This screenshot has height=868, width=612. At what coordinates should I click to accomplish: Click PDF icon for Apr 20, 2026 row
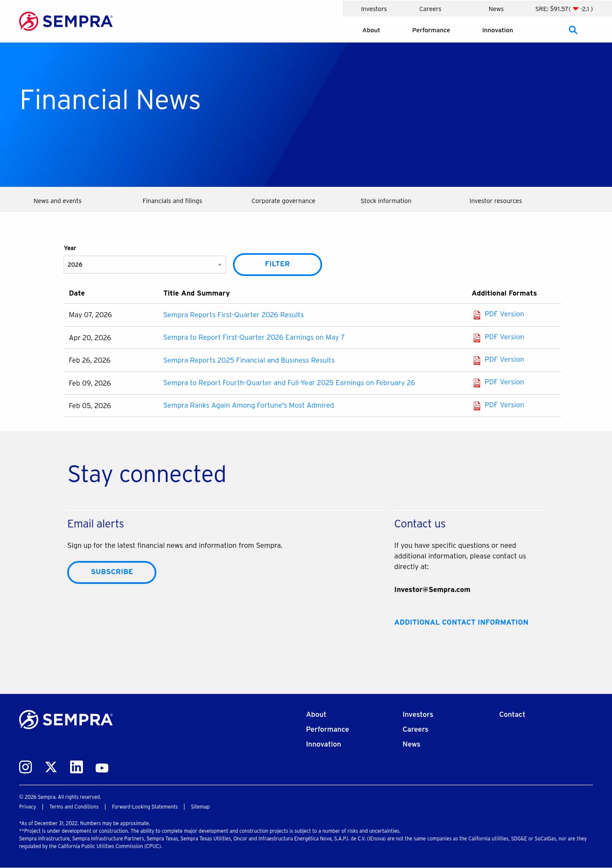tap(477, 338)
